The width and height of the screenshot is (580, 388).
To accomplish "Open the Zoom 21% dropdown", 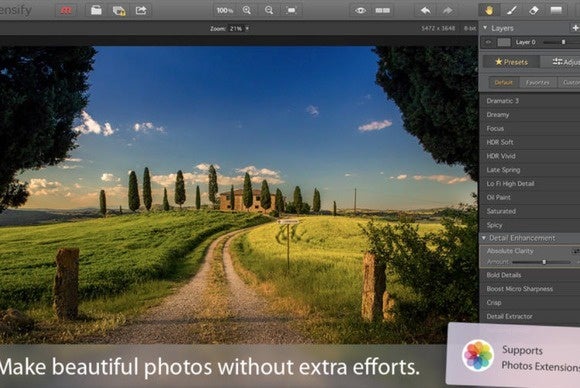I will coord(239,28).
